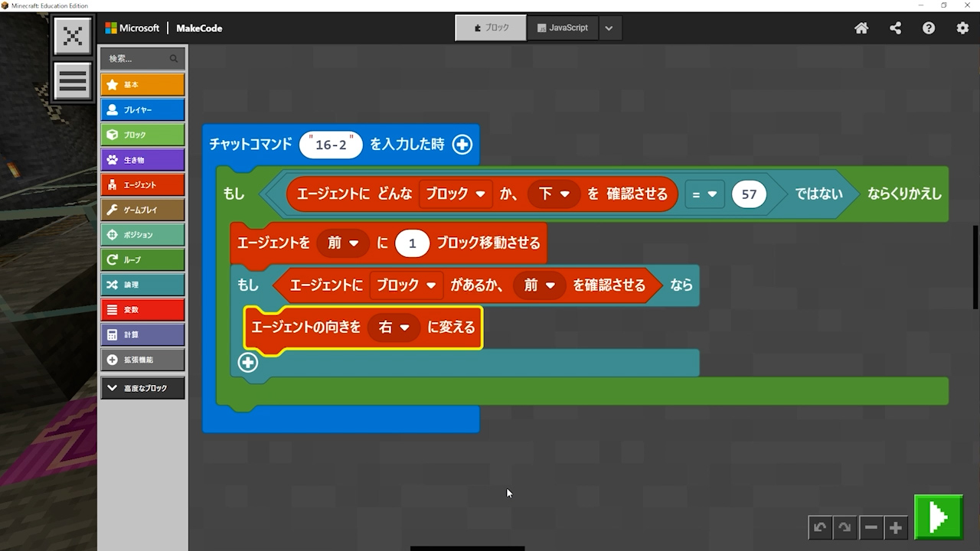Open the ループ block category
The image size is (980, 551).
142,259
